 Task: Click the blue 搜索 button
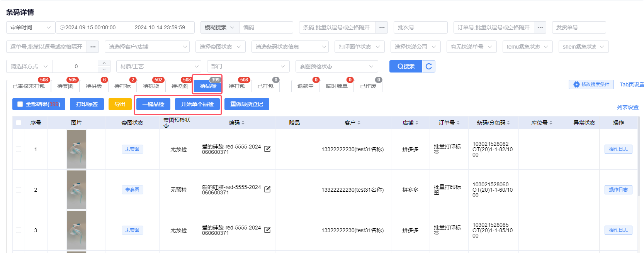(x=406, y=66)
